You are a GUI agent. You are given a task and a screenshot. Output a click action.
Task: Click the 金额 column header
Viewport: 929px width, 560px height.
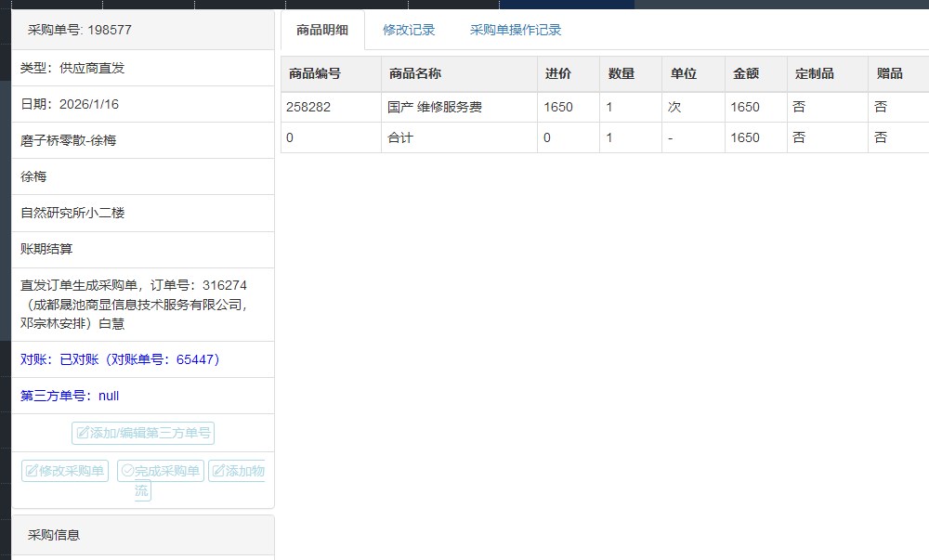coord(746,74)
